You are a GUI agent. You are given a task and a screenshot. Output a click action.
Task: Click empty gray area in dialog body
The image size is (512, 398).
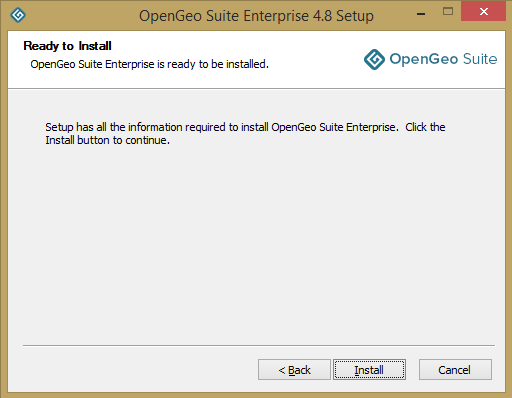point(256,240)
